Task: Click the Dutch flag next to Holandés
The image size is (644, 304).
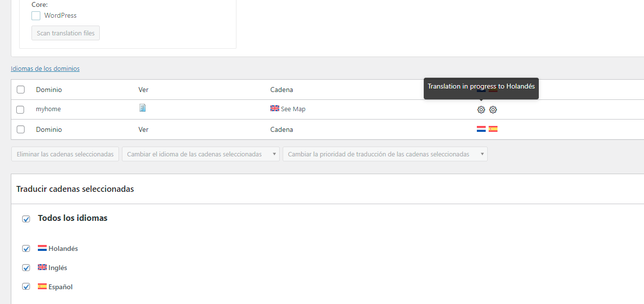Action: 42,248
